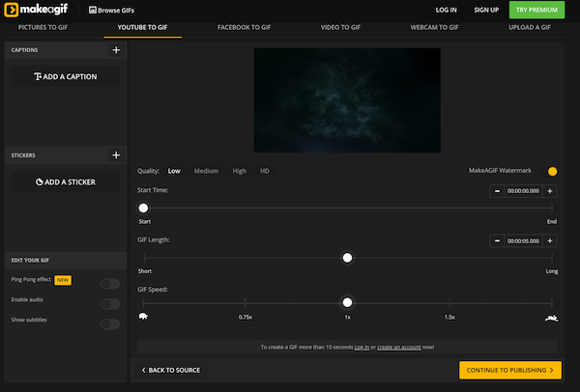Click plus icon in Captions header

click(116, 50)
